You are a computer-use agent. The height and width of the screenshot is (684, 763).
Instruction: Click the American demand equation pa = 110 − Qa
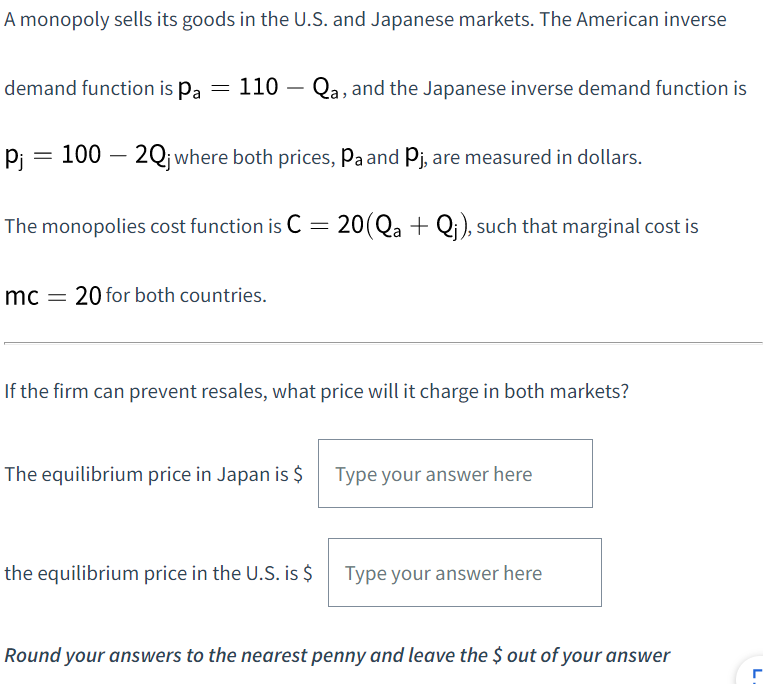(x=258, y=88)
